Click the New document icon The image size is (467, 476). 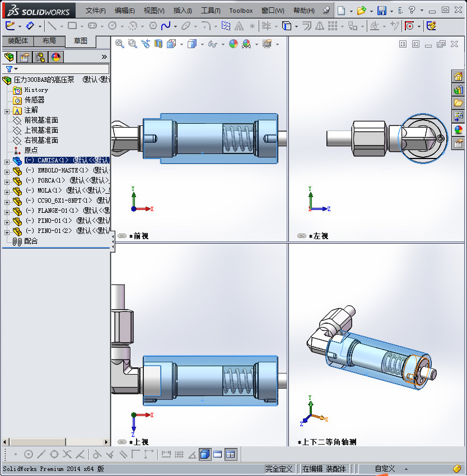342,11
